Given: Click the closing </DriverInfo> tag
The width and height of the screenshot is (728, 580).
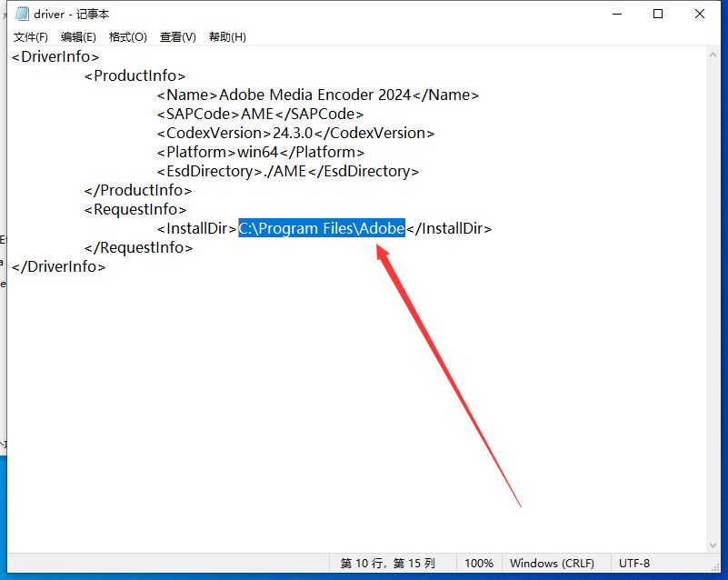Looking at the screenshot, I should (x=59, y=266).
